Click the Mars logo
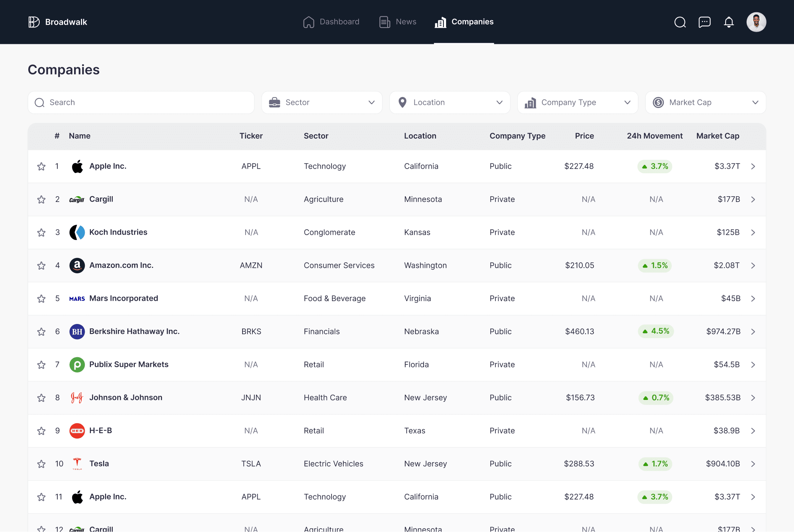The width and height of the screenshot is (794, 532). (77, 299)
